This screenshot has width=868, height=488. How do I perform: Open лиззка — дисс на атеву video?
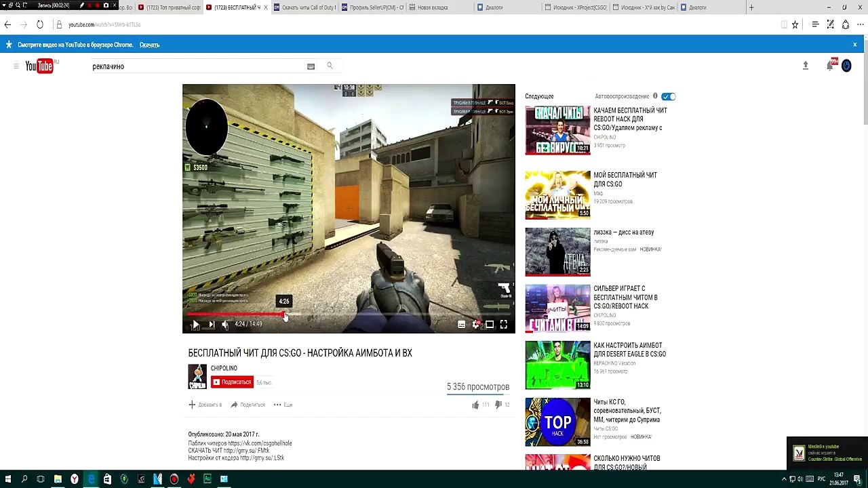[624, 232]
